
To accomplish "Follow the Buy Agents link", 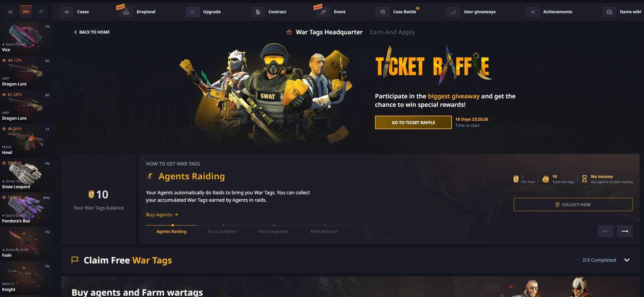I will tap(162, 215).
